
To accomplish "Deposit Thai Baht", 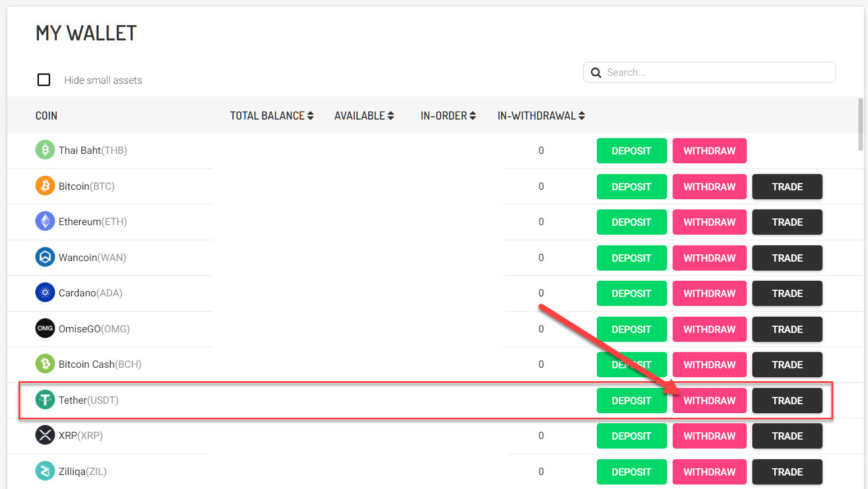I will [632, 150].
